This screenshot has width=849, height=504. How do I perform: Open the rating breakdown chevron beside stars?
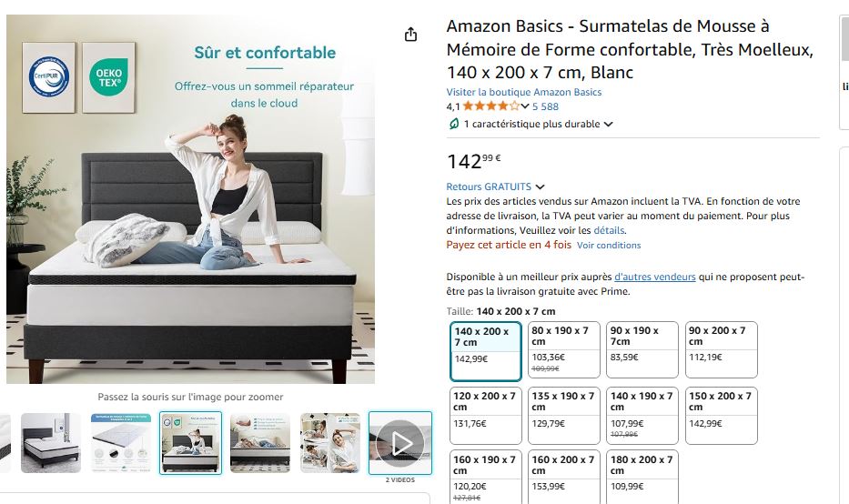(525, 106)
